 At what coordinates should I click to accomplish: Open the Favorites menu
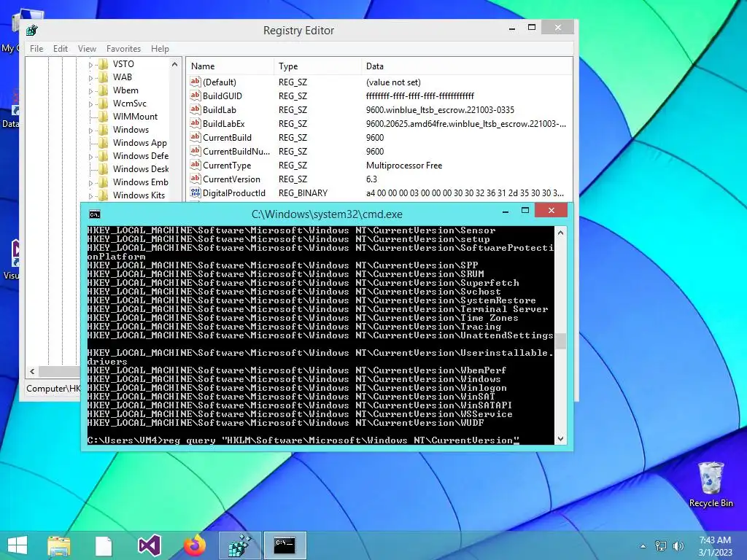123,49
